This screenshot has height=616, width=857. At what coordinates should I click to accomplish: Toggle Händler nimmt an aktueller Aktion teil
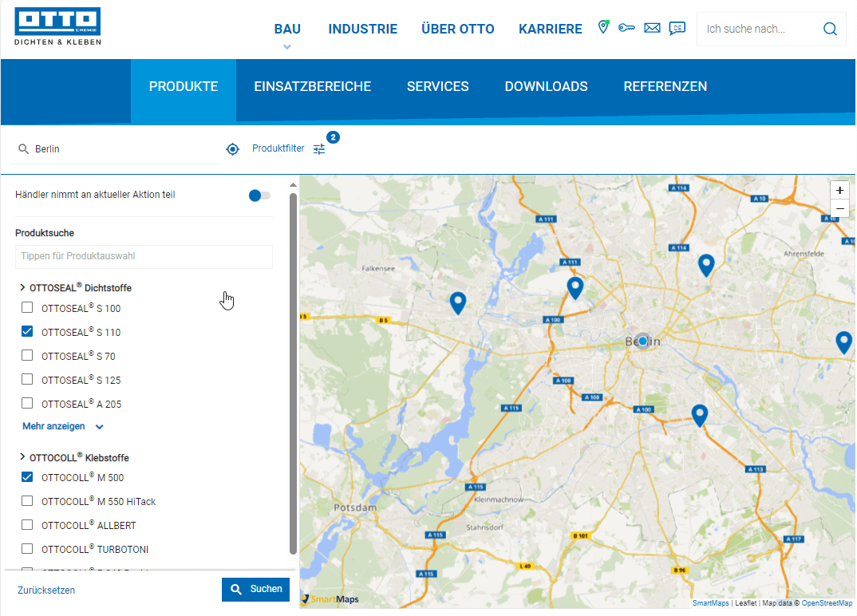click(259, 195)
